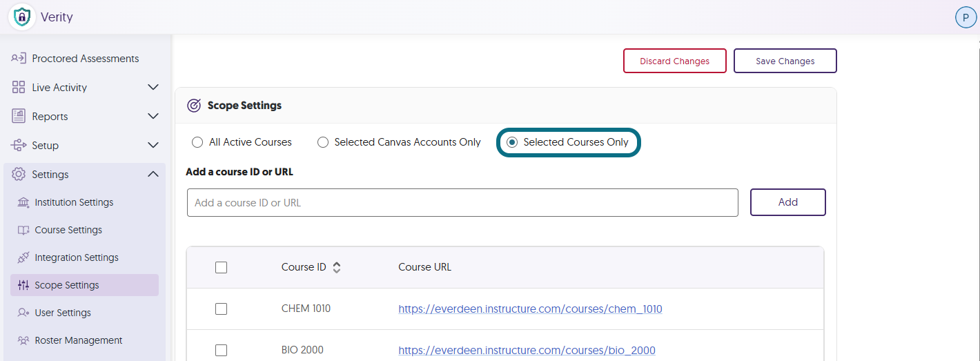Collapse the Settings menu chevron
The height and width of the screenshot is (361, 980).
click(153, 175)
